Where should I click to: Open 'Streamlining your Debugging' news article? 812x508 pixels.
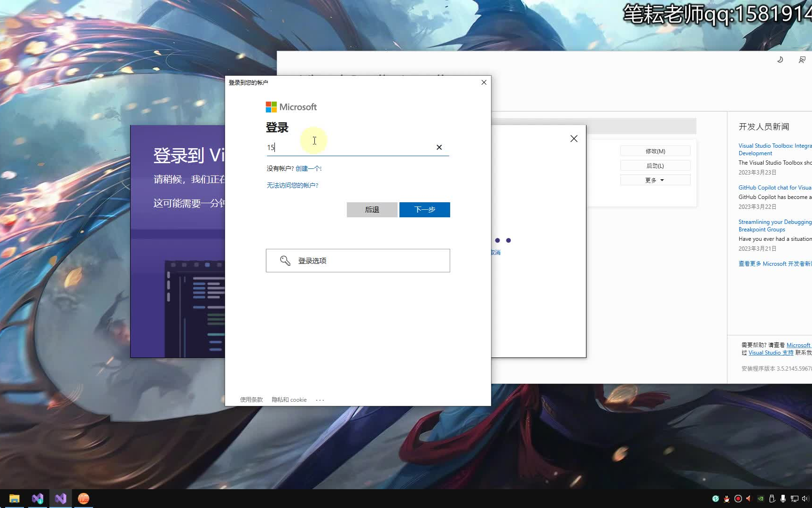point(775,226)
